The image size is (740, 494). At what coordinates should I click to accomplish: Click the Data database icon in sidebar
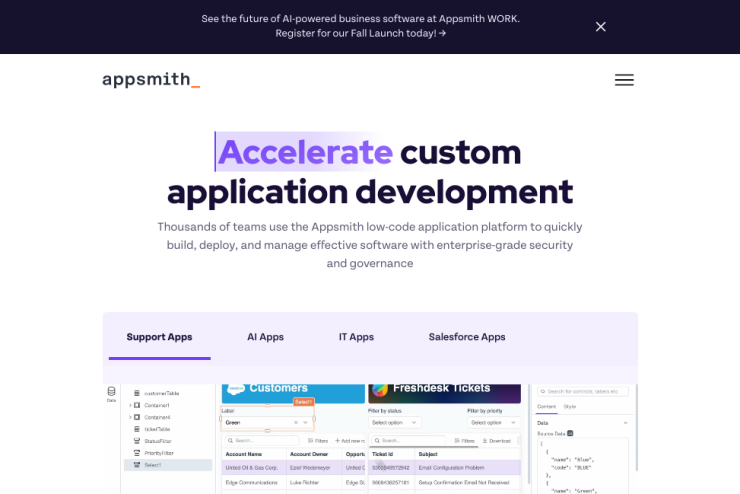pyautogui.click(x=111, y=394)
